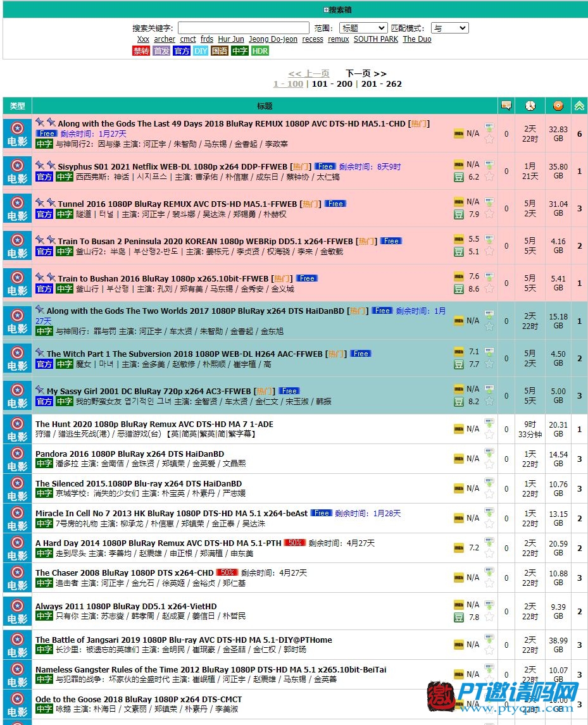Download the Tunnel 2016 torrent via its icon
This screenshot has height=725, width=588.
click(489, 202)
